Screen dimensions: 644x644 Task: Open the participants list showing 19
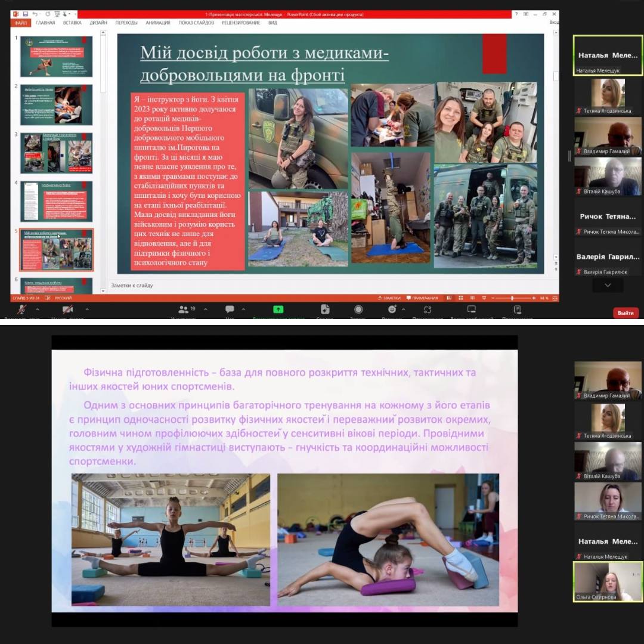(183, 309)
